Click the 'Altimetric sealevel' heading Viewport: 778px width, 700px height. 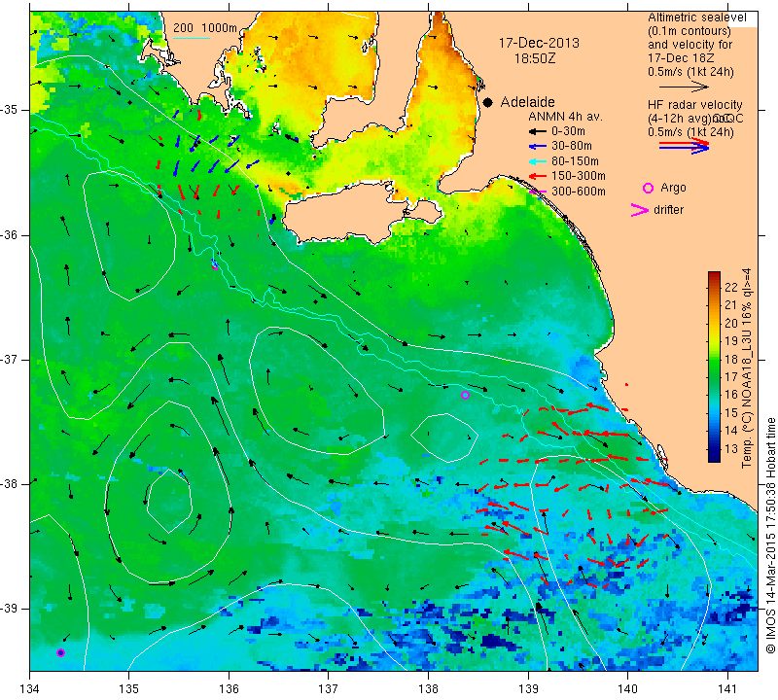pyautogui.click(x=697, y=17)
